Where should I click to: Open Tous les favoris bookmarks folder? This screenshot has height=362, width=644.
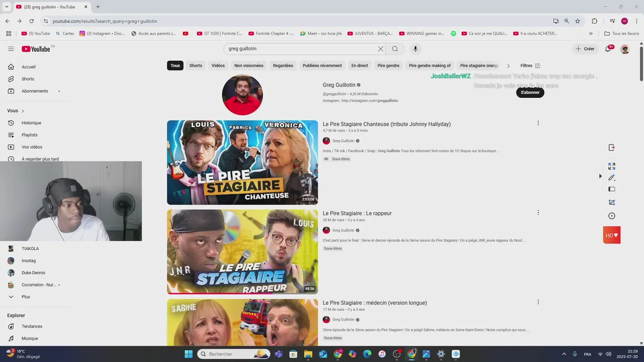coord(622,34)
